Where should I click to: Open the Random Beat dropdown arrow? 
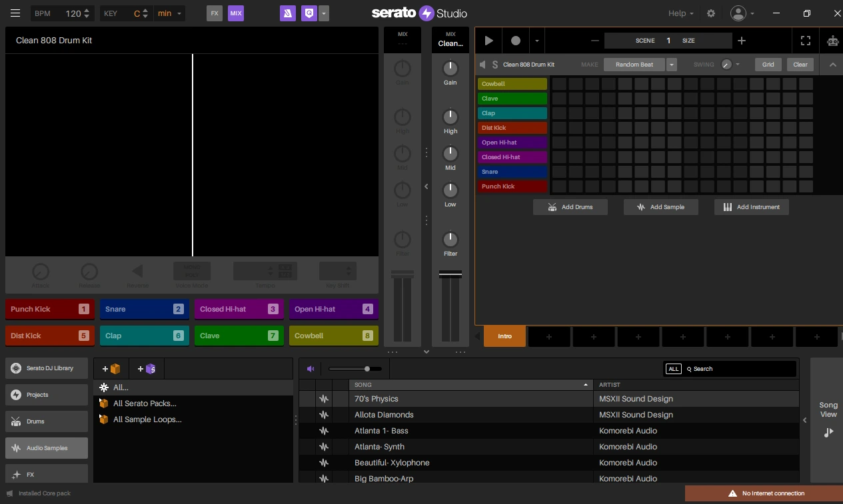pos(672,65)
